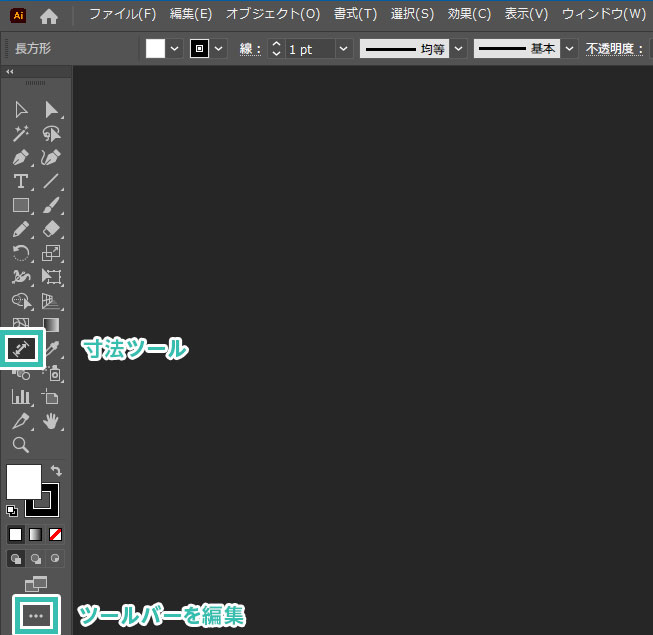Select the Symbol Sprayer tool
The image size is (653, 635).
(x=53, y=373)
